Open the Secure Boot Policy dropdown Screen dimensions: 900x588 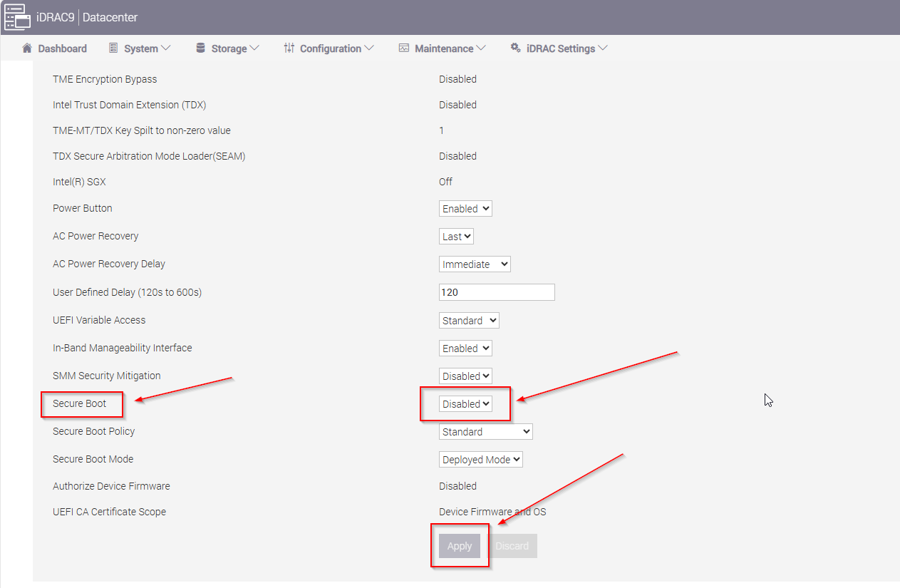[485, 432]
